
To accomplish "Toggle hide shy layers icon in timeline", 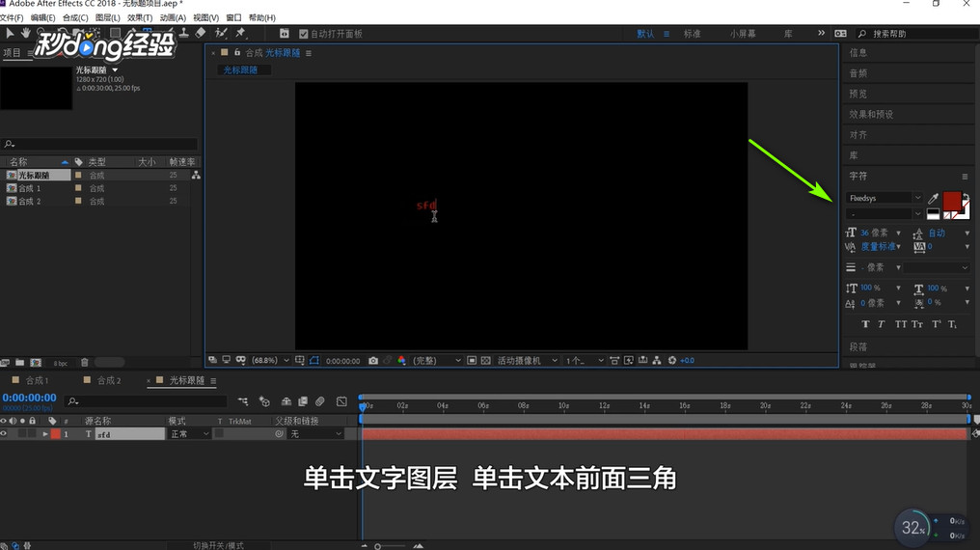I will tap(286, 401).
